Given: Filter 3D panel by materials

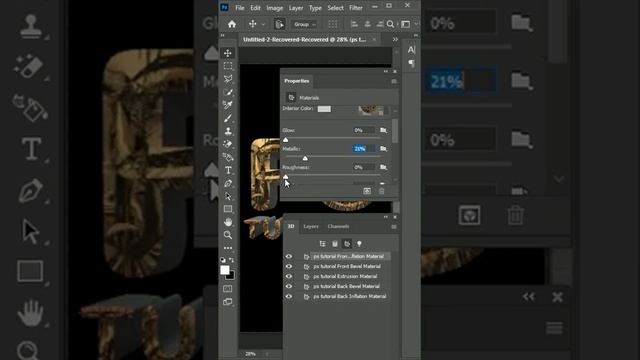Looking at the screenshot, I should pos(347,244).
